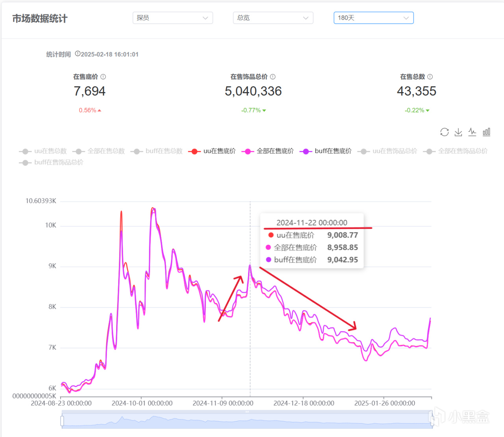
Task: Click tooltip date 2024-11-22 00:00:00
Action: coord(312,223)
